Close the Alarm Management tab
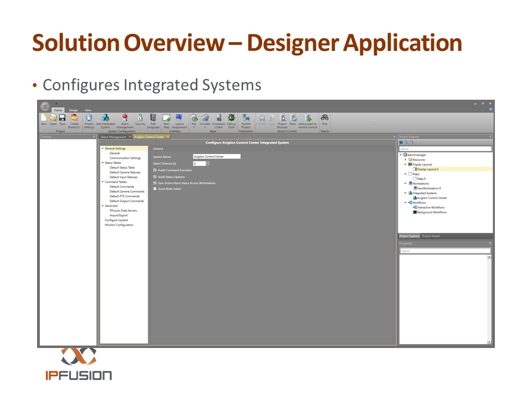 coord(130,137)
